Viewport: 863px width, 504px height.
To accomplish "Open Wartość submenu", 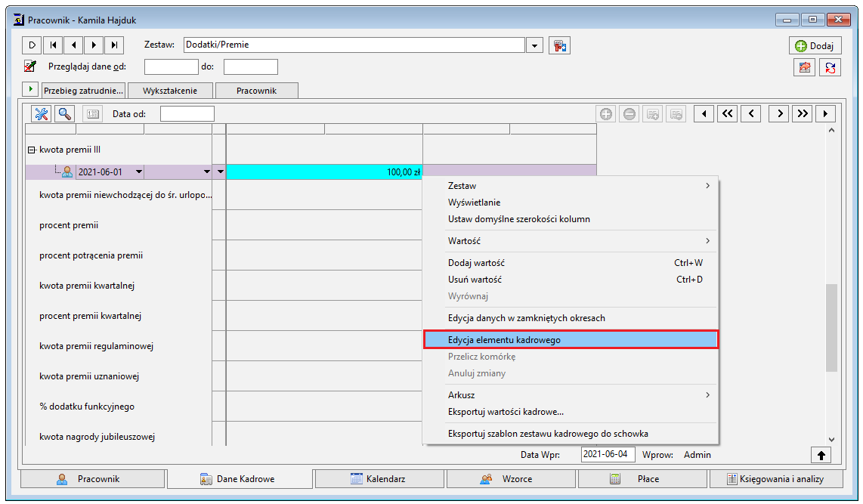I will (571, 241).
